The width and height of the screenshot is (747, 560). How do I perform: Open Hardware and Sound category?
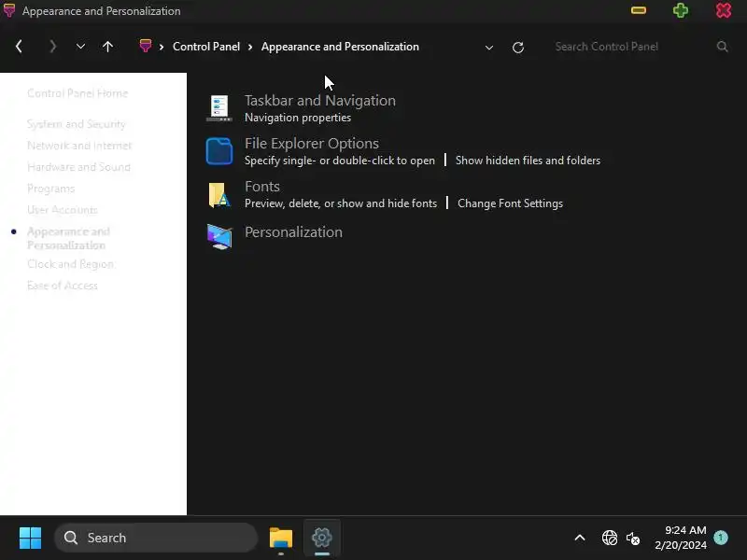[x=78, y=167]
